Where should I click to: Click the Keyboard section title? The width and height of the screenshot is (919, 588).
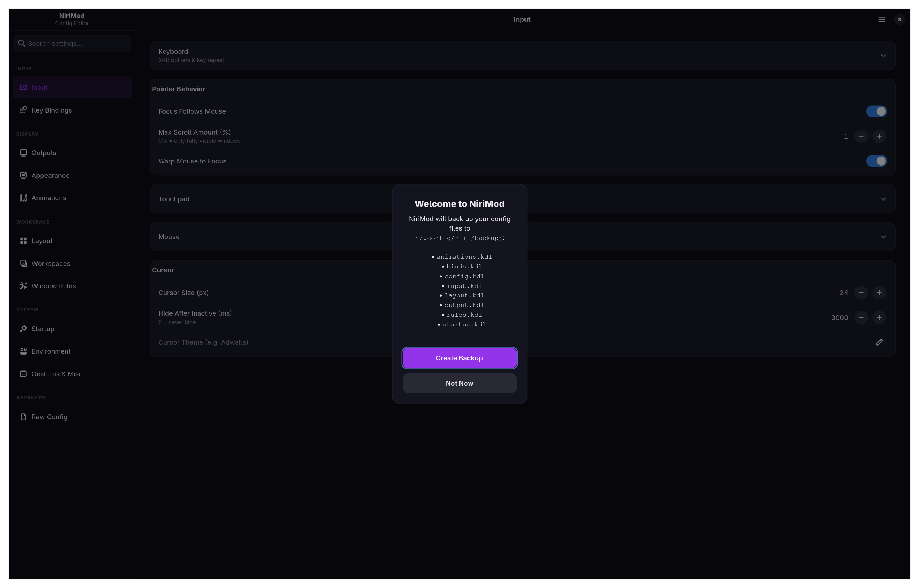[173, 51]
